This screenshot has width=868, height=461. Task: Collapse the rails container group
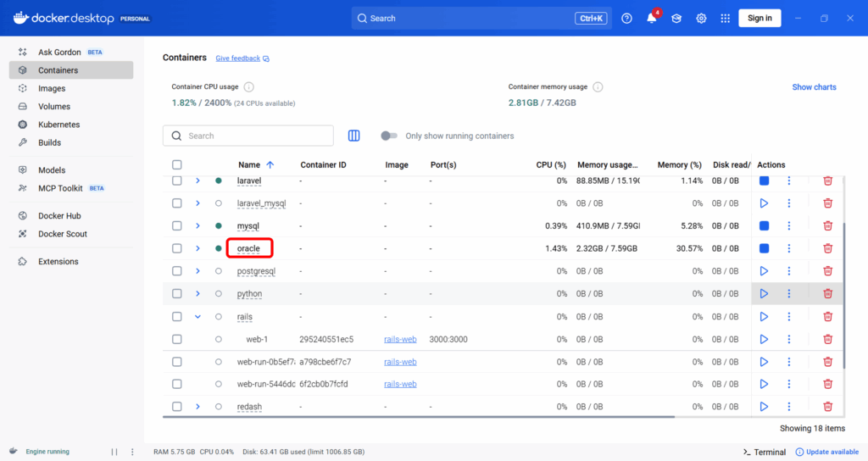coord(198,317)
